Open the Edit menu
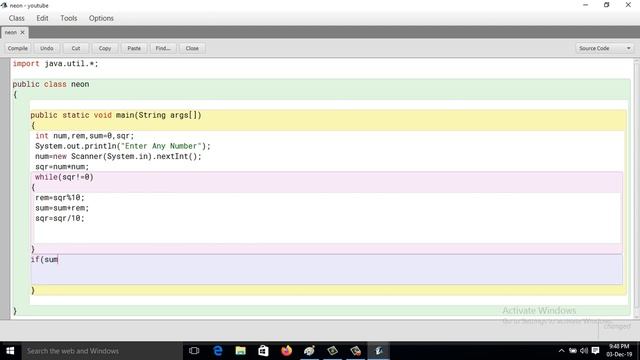640x360 pixels. (42, 18)
